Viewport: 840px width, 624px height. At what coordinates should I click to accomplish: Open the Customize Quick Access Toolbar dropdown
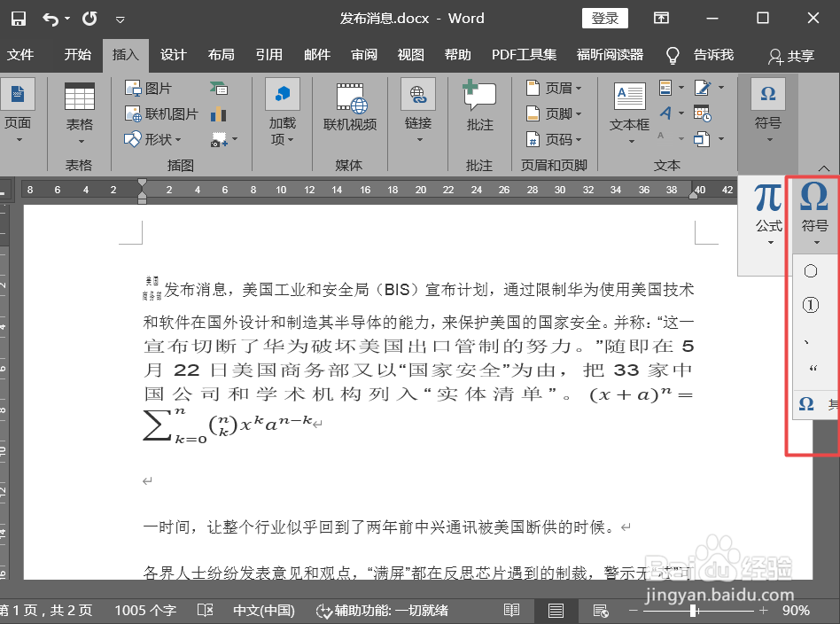point(120,19)
